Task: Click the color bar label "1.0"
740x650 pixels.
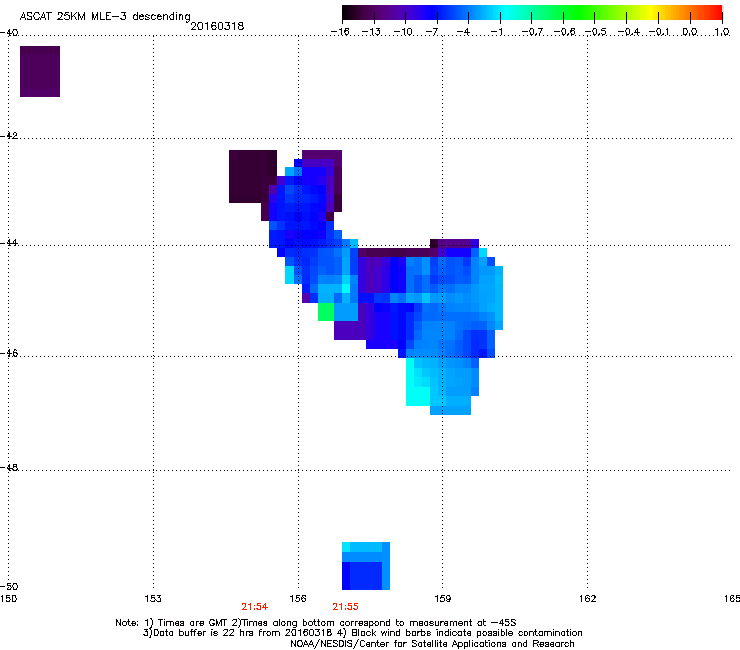Action: [x=722, y=32]
